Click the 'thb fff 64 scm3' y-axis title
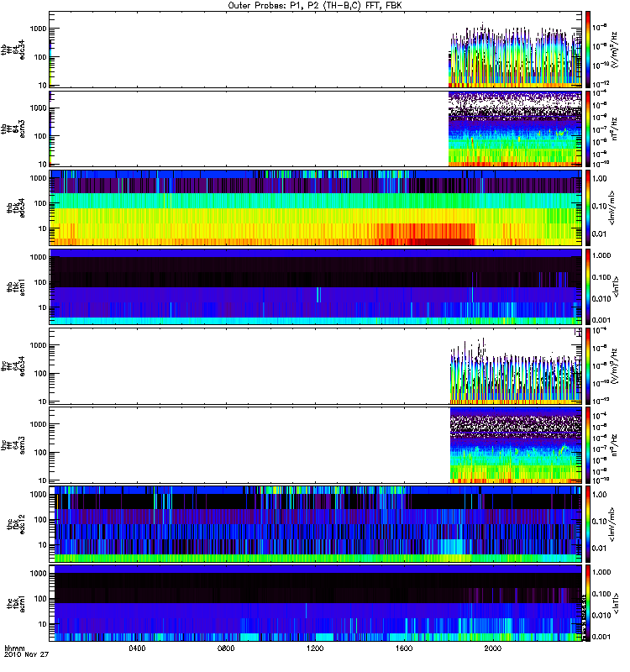Image resolution: width=630 pixels, height=672 pixels. (13, 129)
